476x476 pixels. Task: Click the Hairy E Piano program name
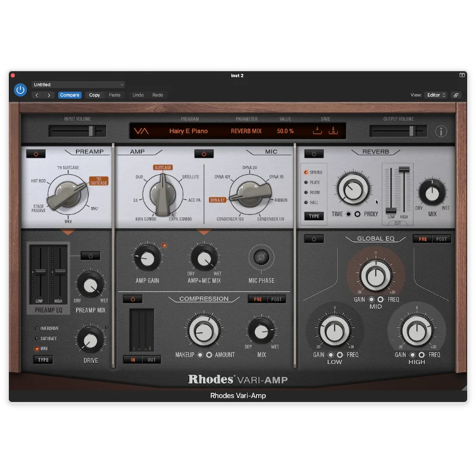(x=188, y=131)
